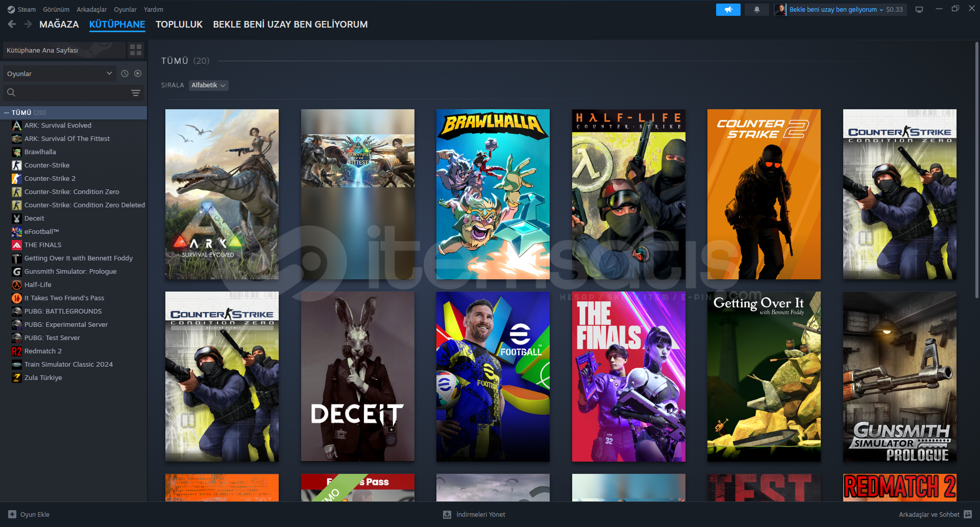
Task: Click Kütüphane Ana Sayfası button
Action: tap(64, 50)
